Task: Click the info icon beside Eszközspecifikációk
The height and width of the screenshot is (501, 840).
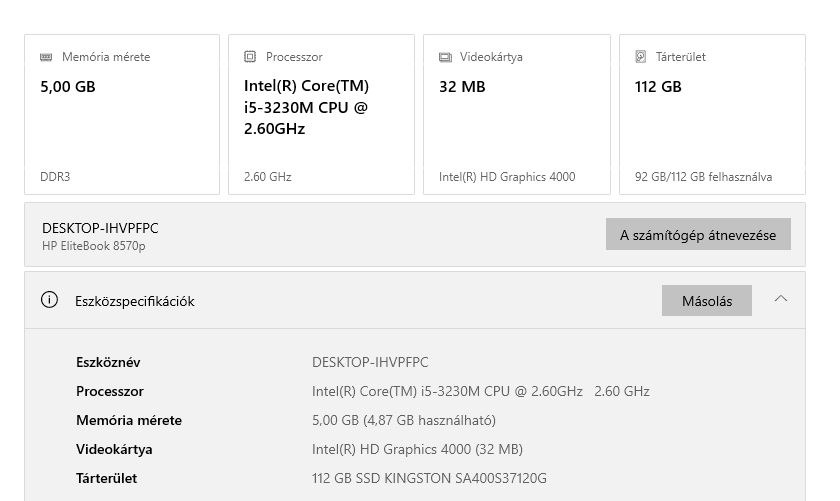Action: [x=49, y=300]
